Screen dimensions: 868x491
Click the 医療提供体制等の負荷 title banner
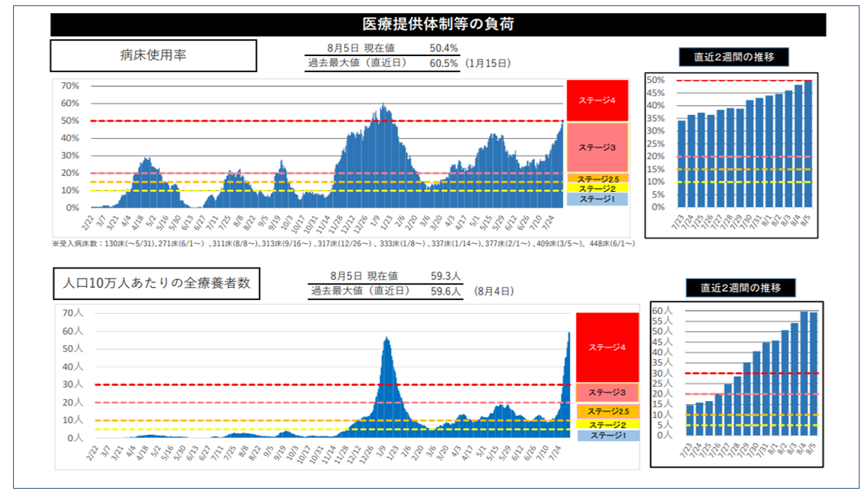pyautogui.click(x=438, y=25)
